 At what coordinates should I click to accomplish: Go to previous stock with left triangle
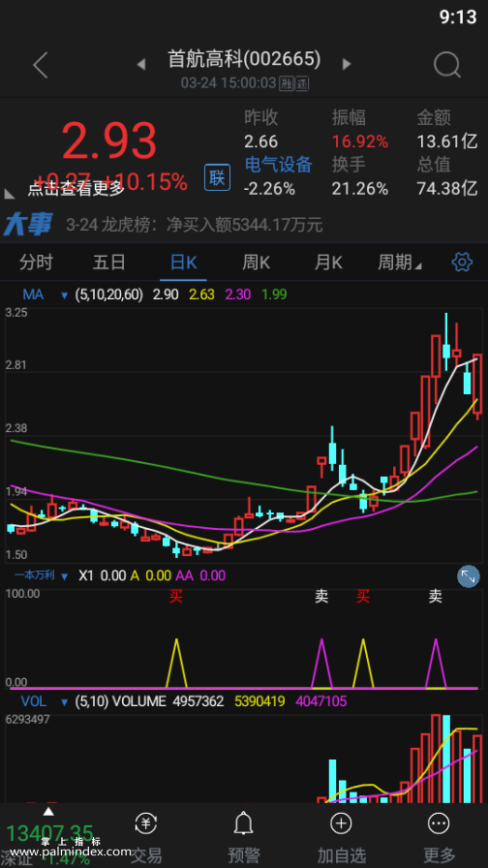point(141,65)
